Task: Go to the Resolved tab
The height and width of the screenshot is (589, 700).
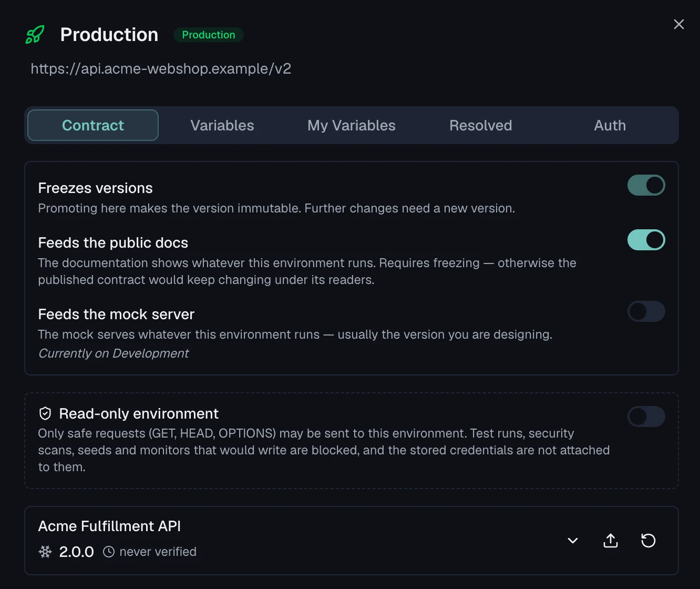Action: tap(481, 125)
